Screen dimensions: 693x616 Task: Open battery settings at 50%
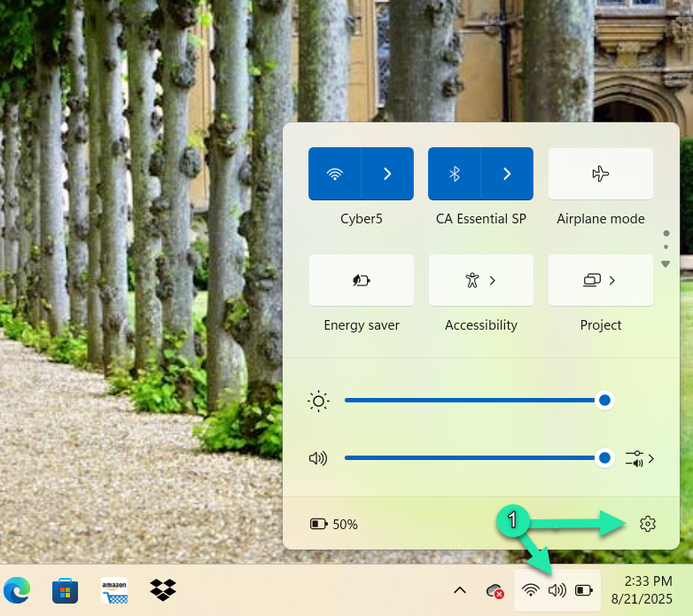point(334,524)
